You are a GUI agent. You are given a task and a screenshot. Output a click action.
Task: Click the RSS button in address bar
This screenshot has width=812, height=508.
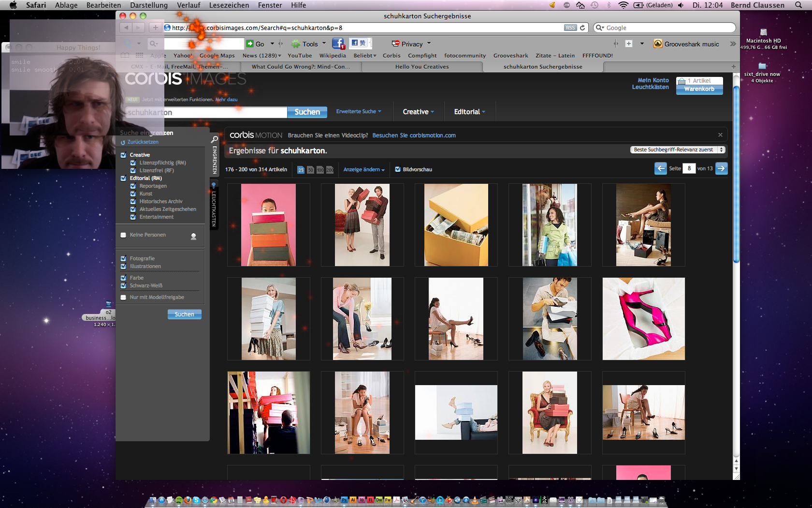[x=570, y=28]
